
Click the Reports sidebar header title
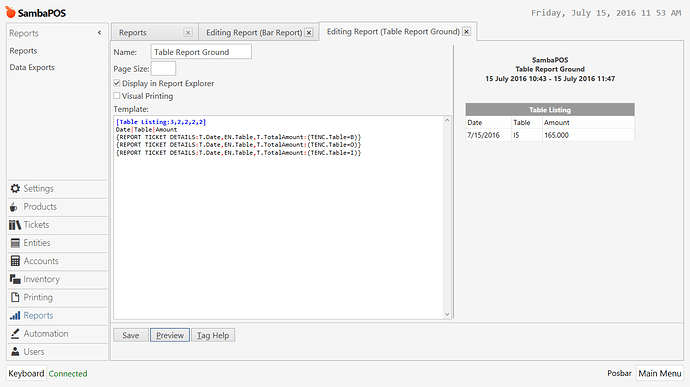pos(24,33)
